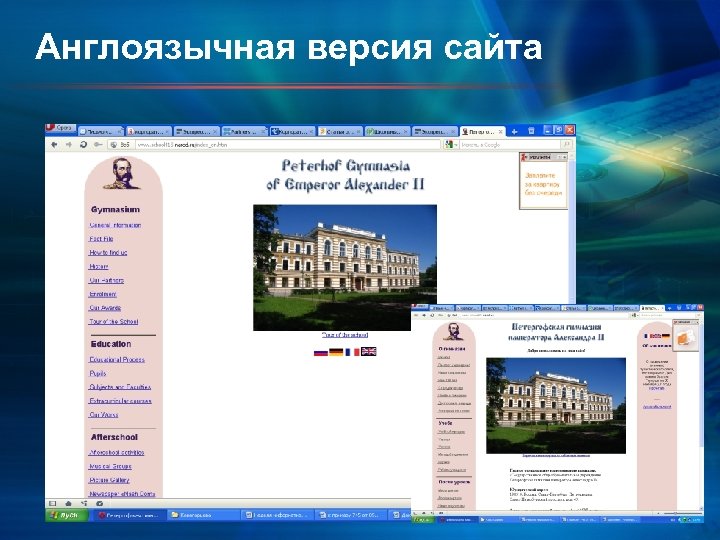
Task: Focus the address bar showing narod.ru
Action: (287, 145)
